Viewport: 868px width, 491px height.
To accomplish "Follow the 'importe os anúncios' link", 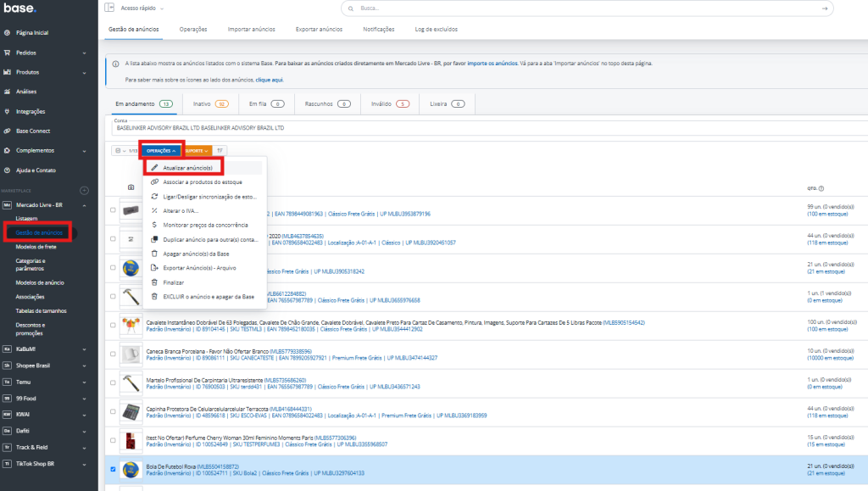I will click(492, 64).
